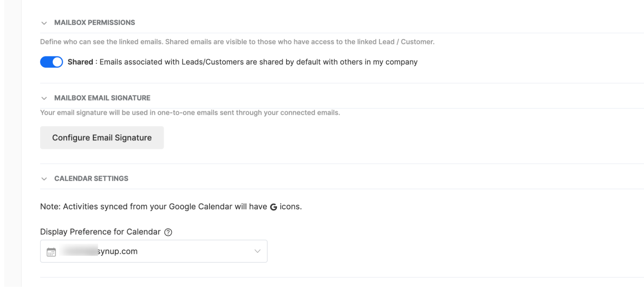Image resolution: width=644 pixels, height=287 pixels.
Task: Click the Display Preference for Calendar label
Action: [x=100, y=232]
